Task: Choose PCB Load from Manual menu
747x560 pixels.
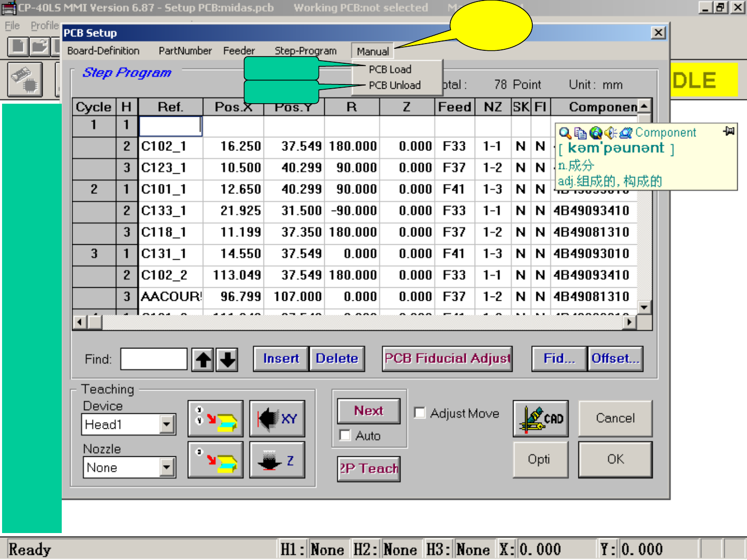Action: 390,69
